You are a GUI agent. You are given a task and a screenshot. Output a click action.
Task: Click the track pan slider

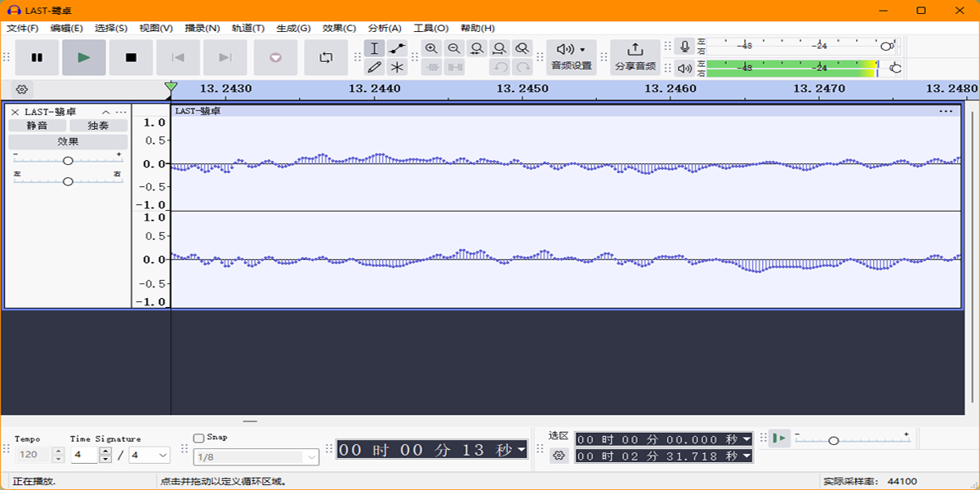[68, 180]
